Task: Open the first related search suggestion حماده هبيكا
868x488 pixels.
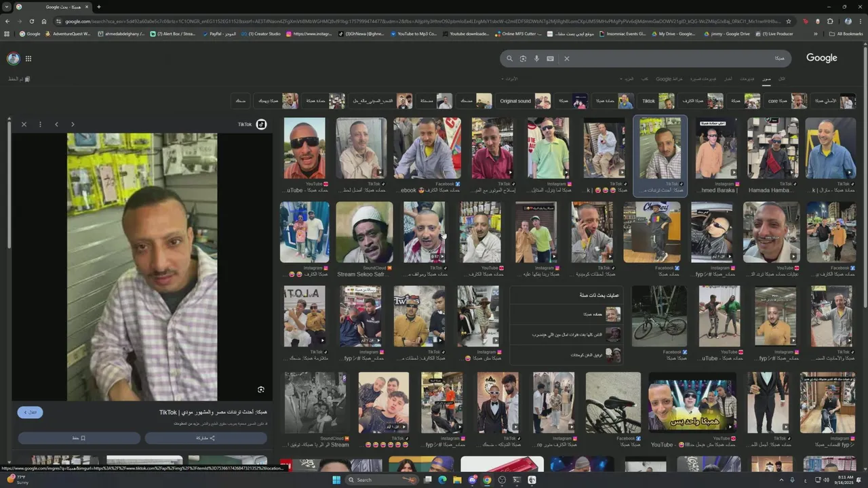Action: pyautogui.click(x=566, y=314)
